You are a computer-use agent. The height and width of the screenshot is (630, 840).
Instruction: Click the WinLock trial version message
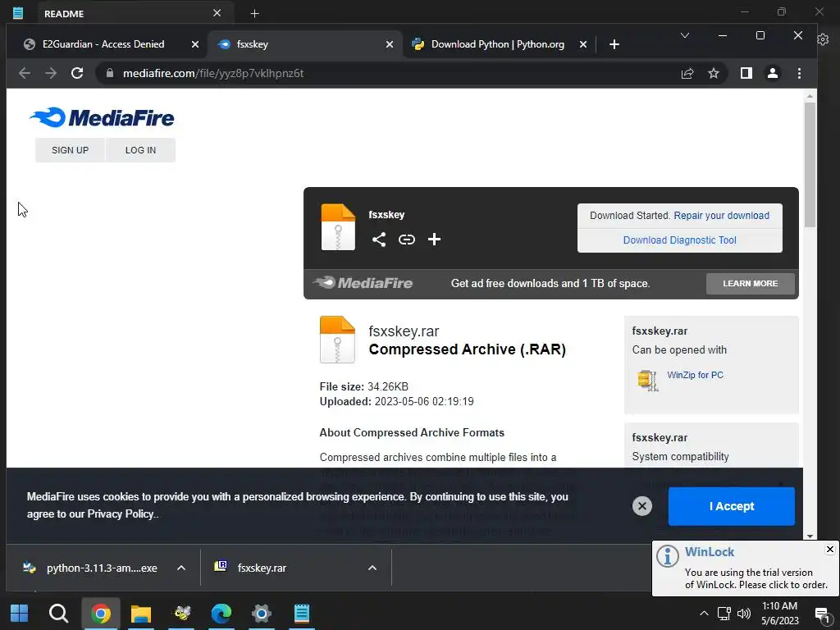coord(756,578)
